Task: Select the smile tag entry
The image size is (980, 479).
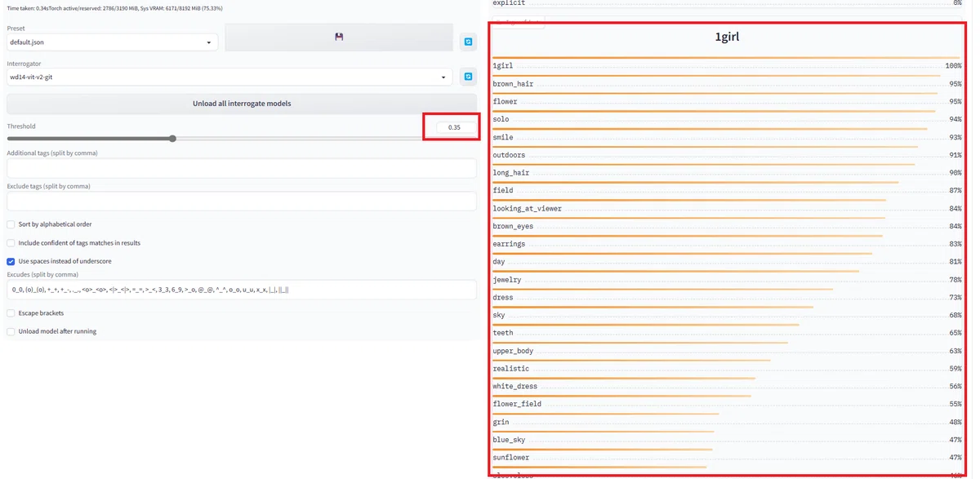Action: 727,138
